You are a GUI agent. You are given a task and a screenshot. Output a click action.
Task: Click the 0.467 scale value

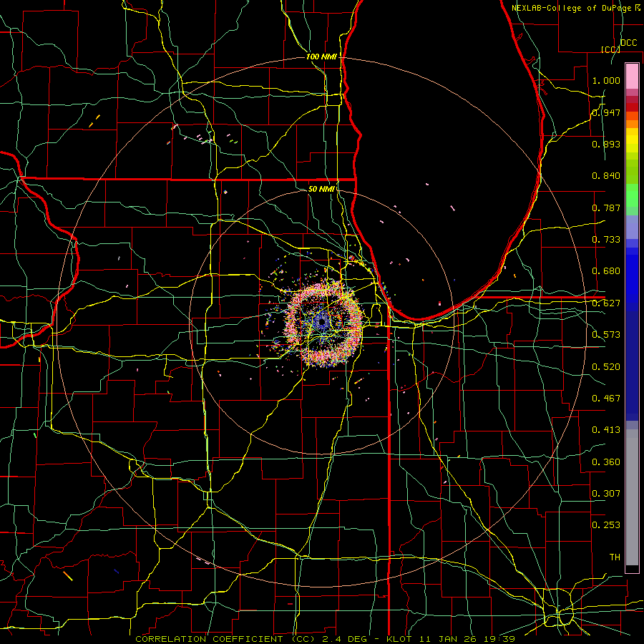tap(606, 399)
